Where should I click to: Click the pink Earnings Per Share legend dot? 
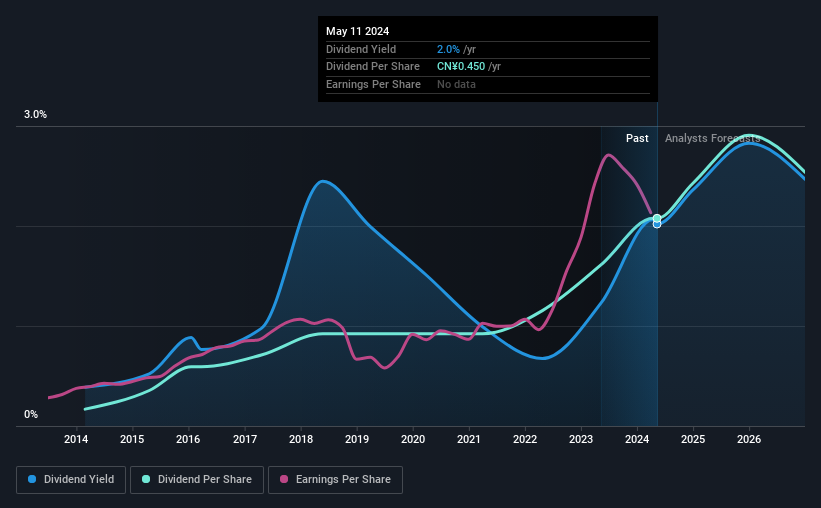click(x=284, y=479)
